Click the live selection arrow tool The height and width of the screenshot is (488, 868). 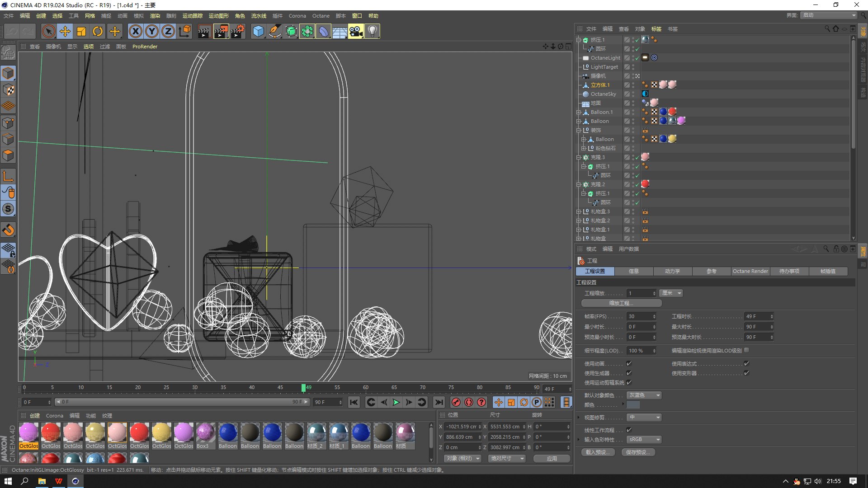(49, 31)
